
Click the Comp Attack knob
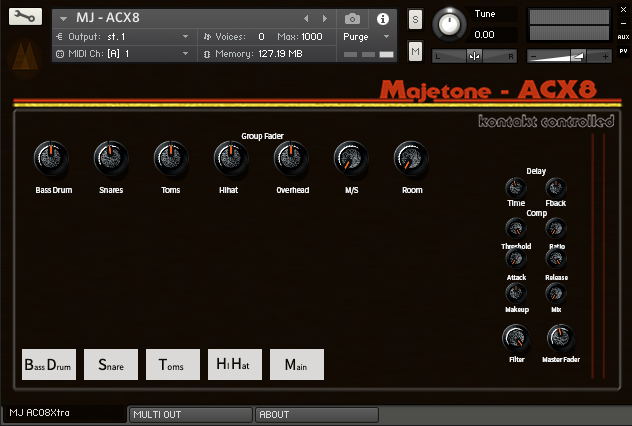[516, 259]
